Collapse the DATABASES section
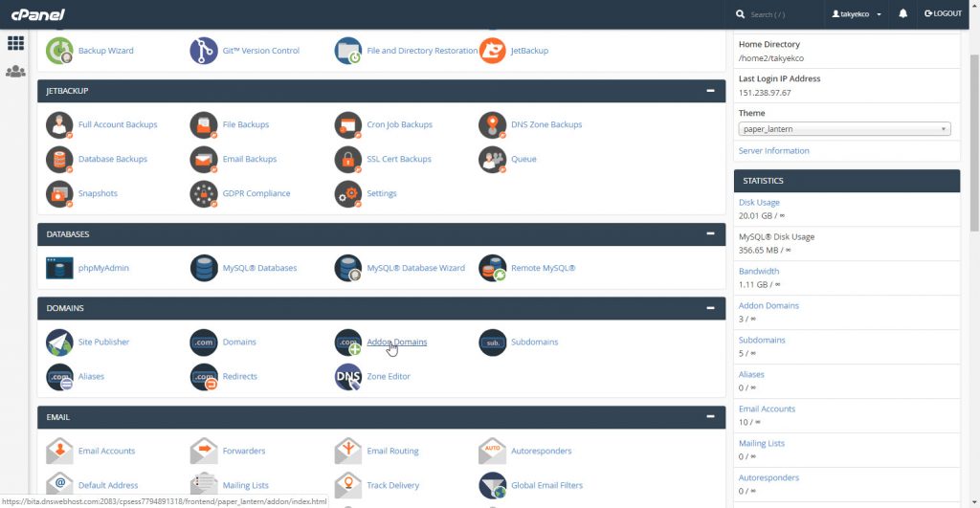The width and height of the screenshot is (980, 508). click(710, 234)
